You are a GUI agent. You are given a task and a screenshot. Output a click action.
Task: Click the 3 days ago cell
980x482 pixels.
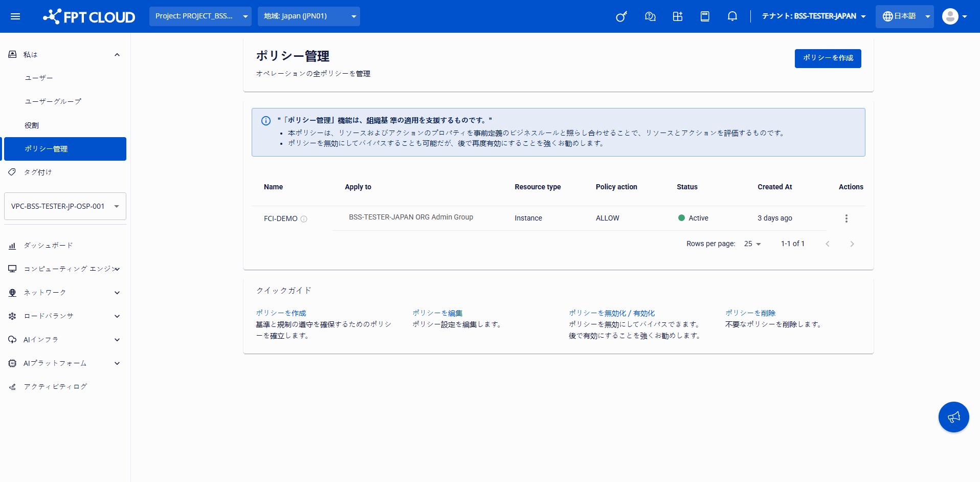pos(774,218)
